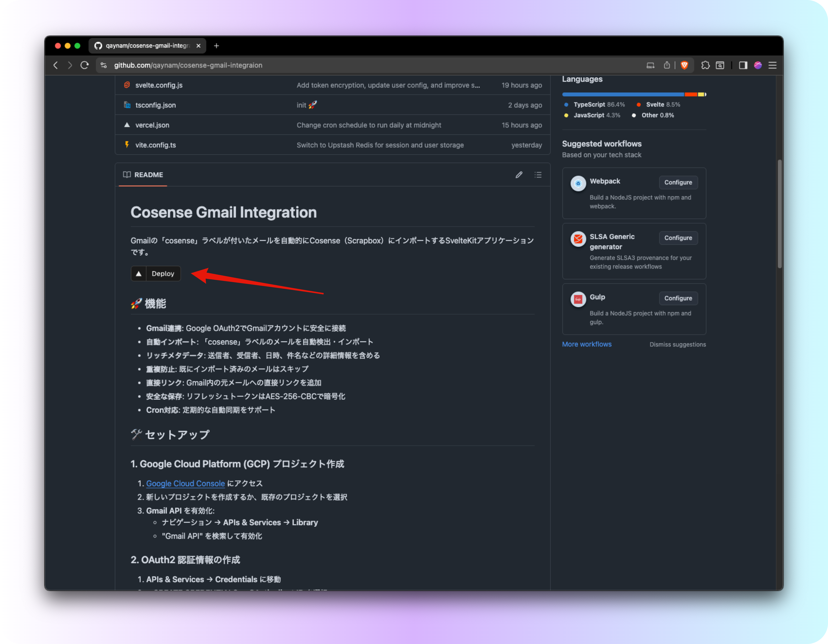Click the tsconfig.json file icon
Screen dimensions: 828x644
(127, 105)
